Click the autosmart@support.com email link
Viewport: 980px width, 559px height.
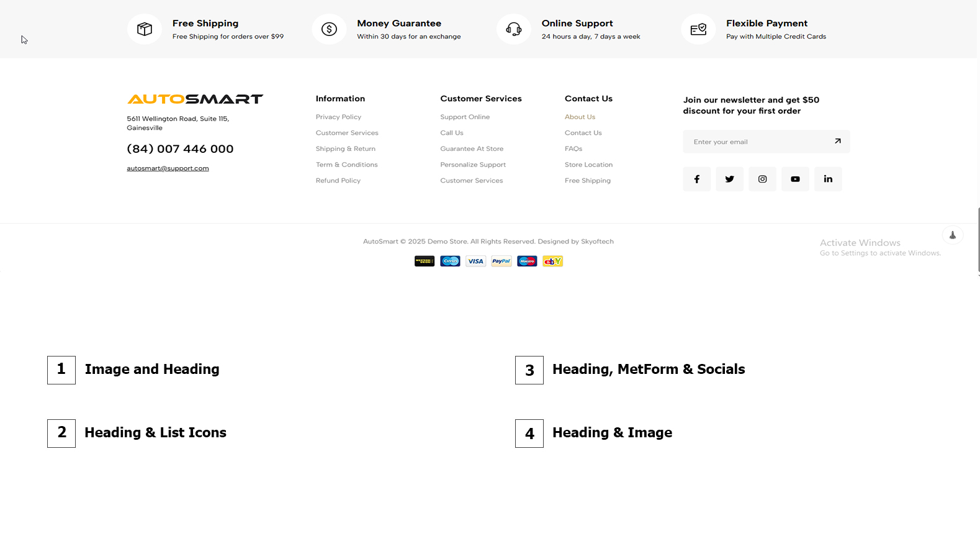click(168, 168)
